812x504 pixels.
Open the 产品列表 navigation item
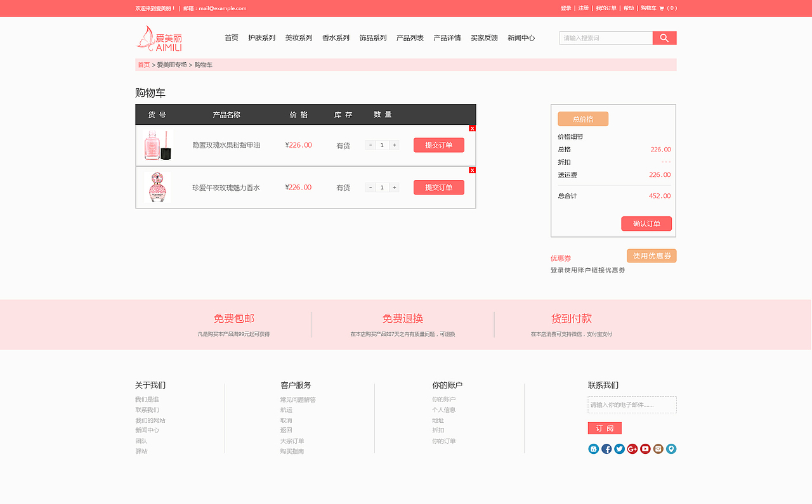click(x=410, y=38)
